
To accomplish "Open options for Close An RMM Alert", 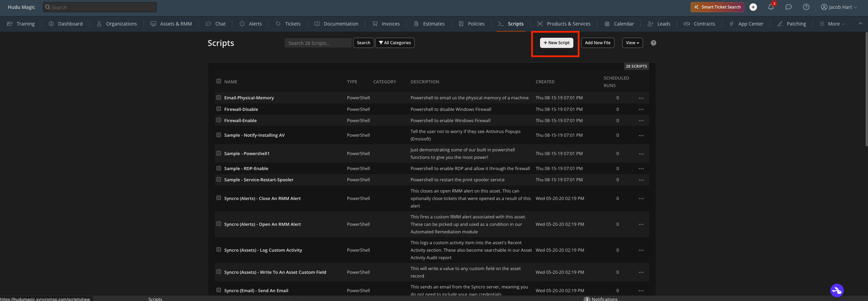I will tap(641, 199).
